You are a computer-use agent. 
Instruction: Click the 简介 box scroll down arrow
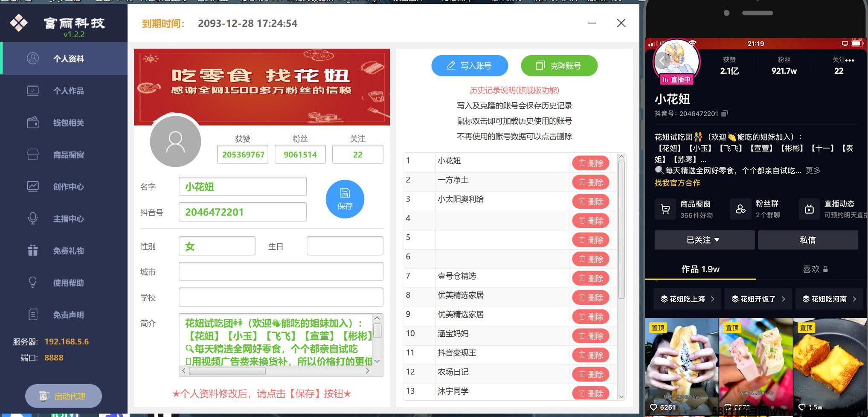(377, 361)
